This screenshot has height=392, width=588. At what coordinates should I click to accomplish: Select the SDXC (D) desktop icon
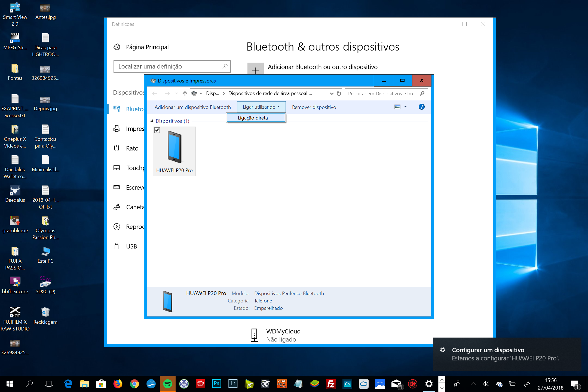pyautogui.click(x=45, y=285)
